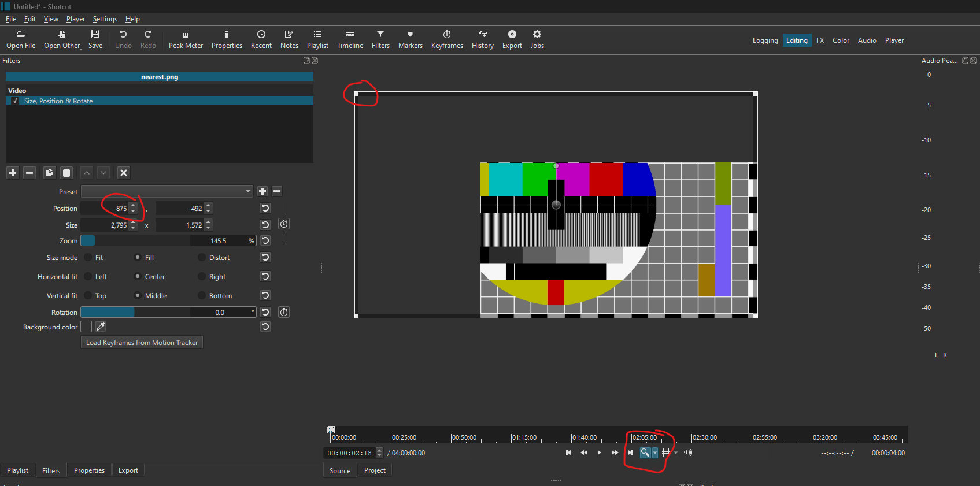980x486 pixels.
Task: Select Distort size mode
Action: click(202, 257)
